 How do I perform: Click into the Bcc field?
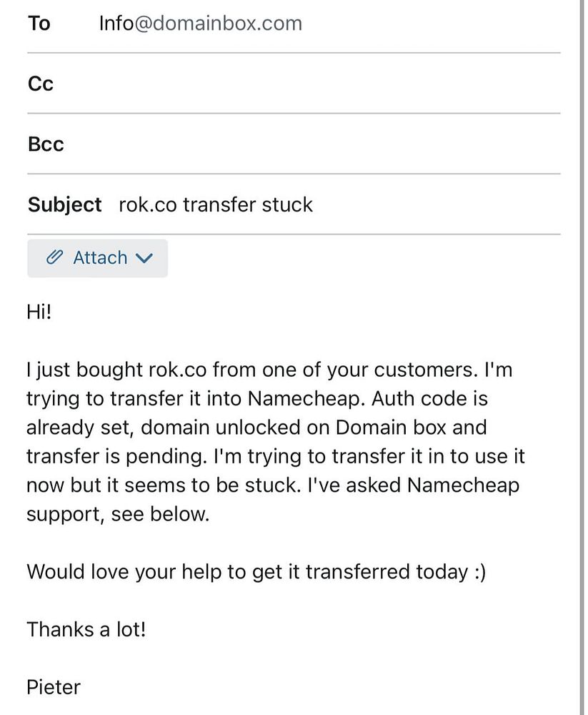(x=294, y=144)
